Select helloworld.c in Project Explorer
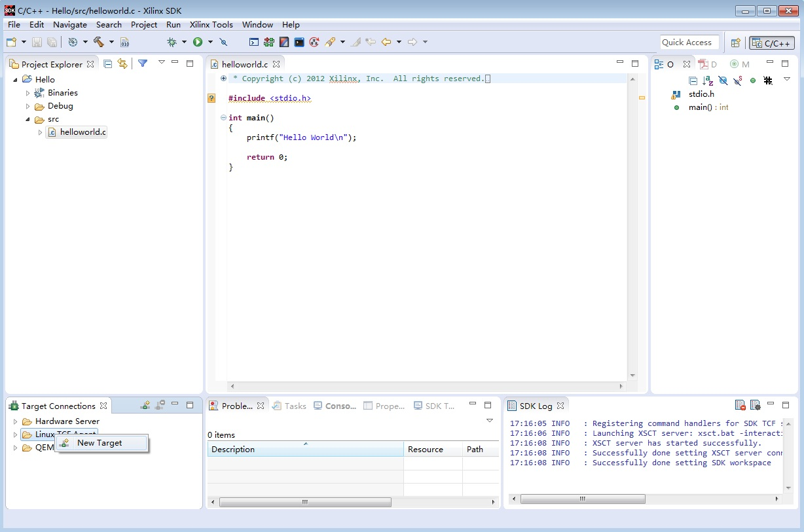 point(81,132)
